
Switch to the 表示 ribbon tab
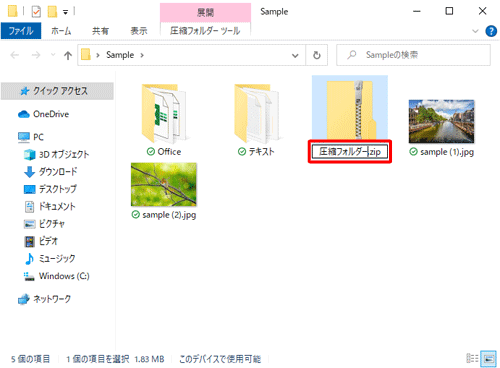coord(139,31)
